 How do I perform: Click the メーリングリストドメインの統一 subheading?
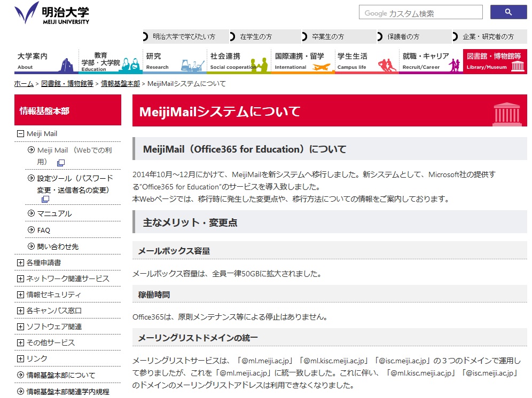coord(198,338)
